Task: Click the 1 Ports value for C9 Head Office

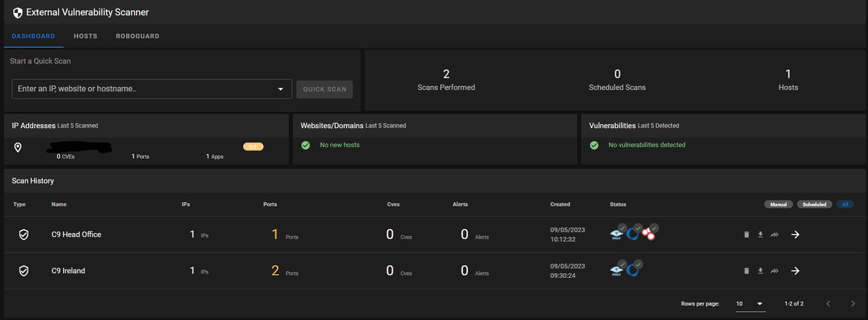Action: click(284, 235)
